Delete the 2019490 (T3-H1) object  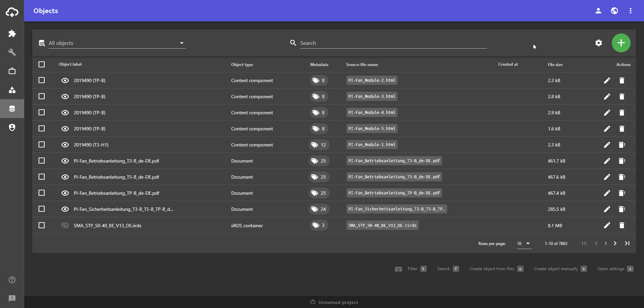coord(622,145)
